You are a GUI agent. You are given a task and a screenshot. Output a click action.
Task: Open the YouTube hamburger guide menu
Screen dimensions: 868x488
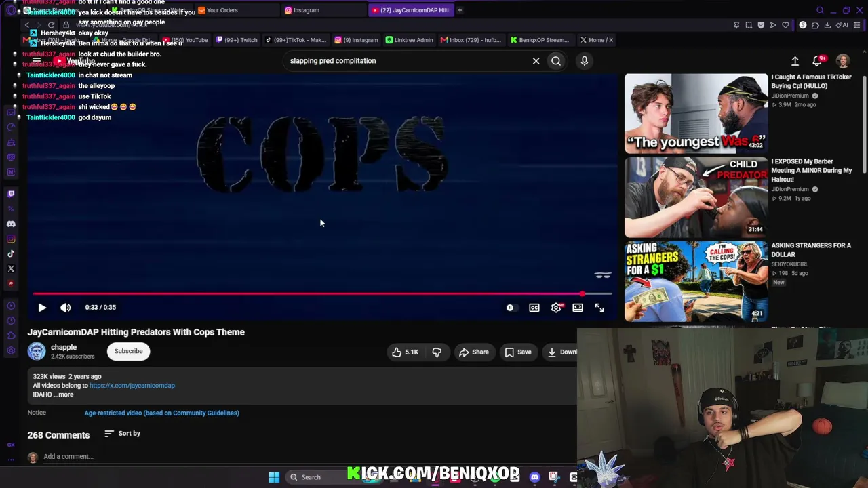coord(37,61)
